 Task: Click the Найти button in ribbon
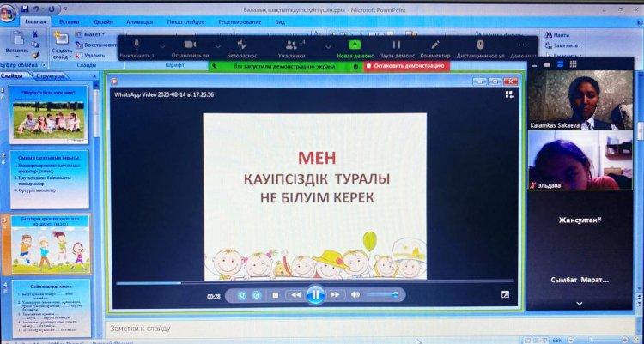[562, 34]
